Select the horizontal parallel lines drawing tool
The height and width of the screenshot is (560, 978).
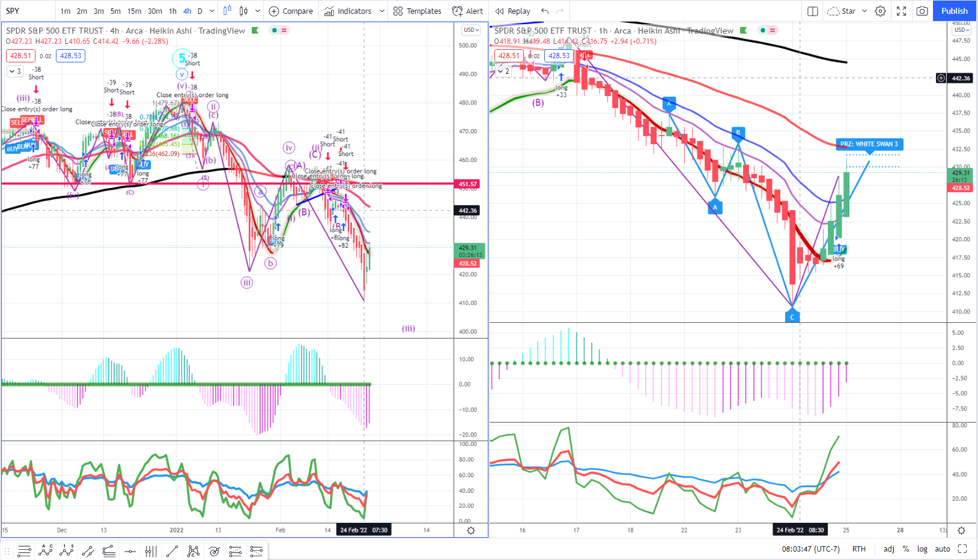coord(24,551)
